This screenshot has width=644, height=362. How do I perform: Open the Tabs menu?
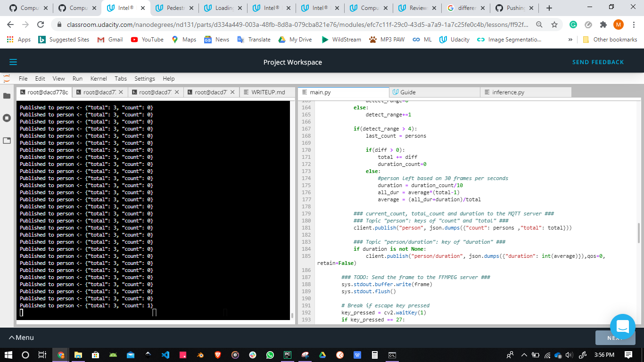121,79
